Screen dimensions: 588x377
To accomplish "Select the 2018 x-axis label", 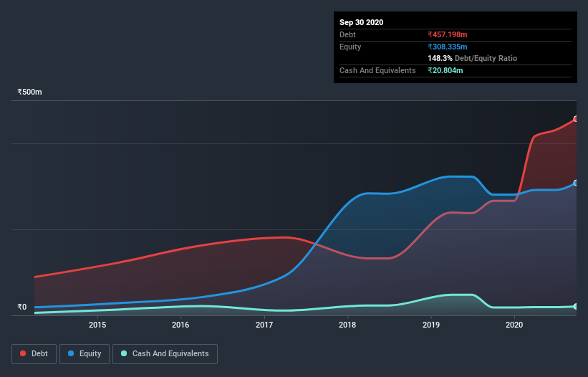I will click(x=347, y=325).
